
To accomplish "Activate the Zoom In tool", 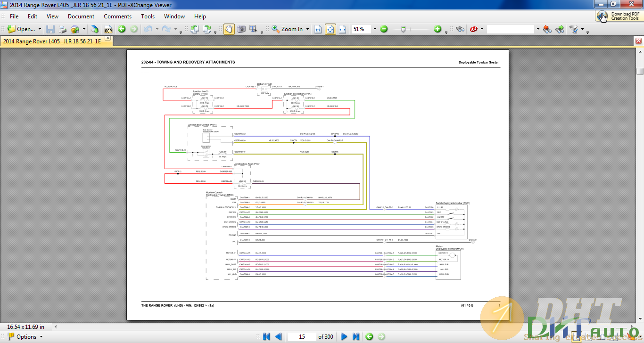I will (x=287, y=29).
